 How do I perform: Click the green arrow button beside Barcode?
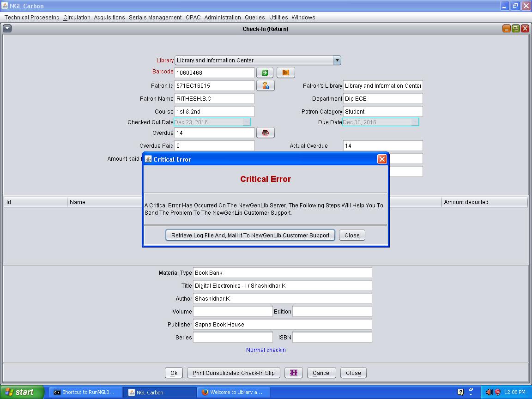point(265,73)
